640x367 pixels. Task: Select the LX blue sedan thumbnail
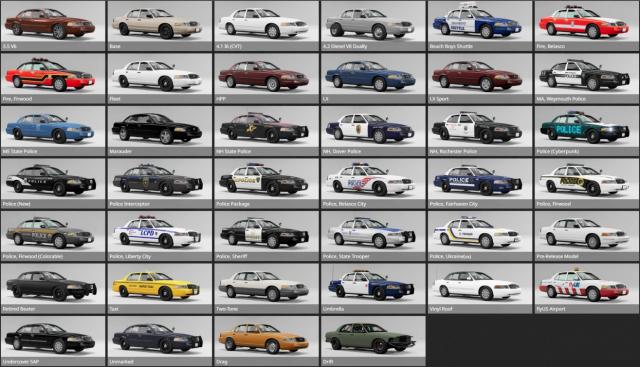(x=373, y=78)
